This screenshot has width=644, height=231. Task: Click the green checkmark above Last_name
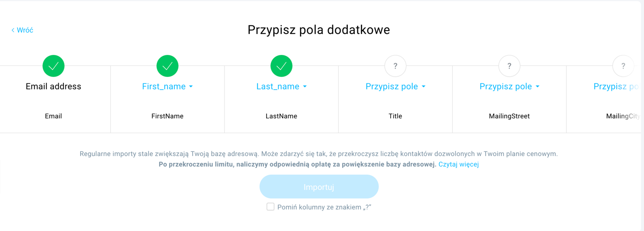click(x=281, y=66)
